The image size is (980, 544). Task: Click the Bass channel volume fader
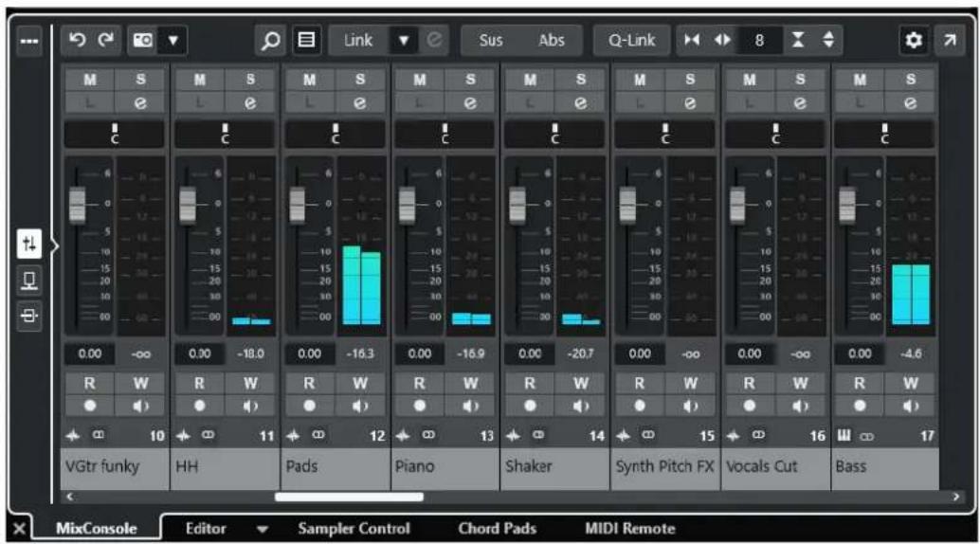pos(847,205)
